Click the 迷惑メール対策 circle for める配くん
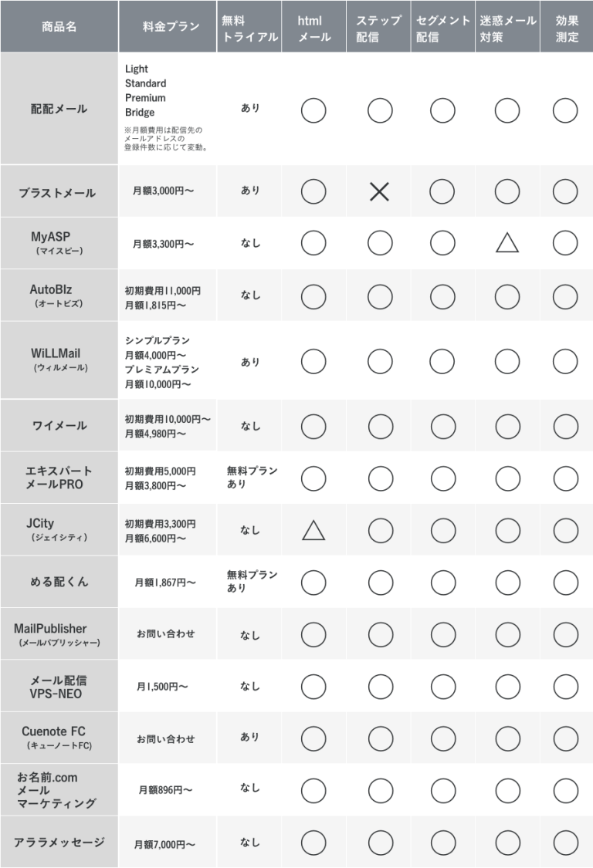This screenshot has height=868, width=593. (507, 582)
